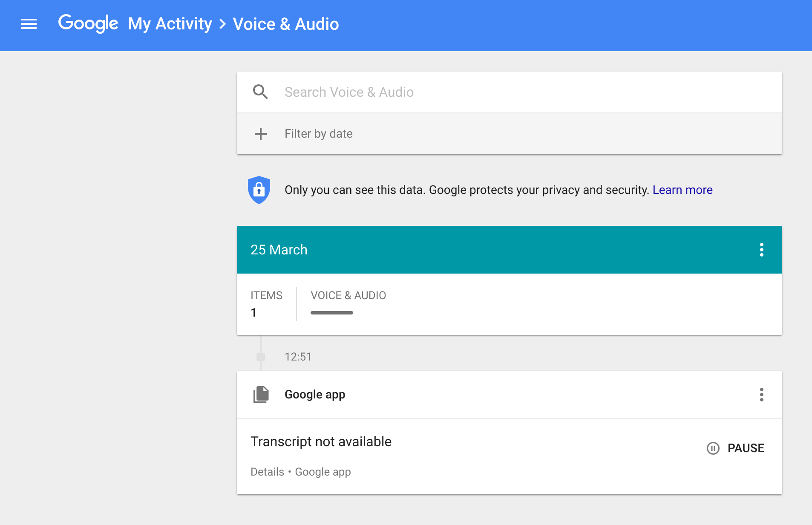
Task: Open the Learn more privacy link
Action: (x=682, y=190)
